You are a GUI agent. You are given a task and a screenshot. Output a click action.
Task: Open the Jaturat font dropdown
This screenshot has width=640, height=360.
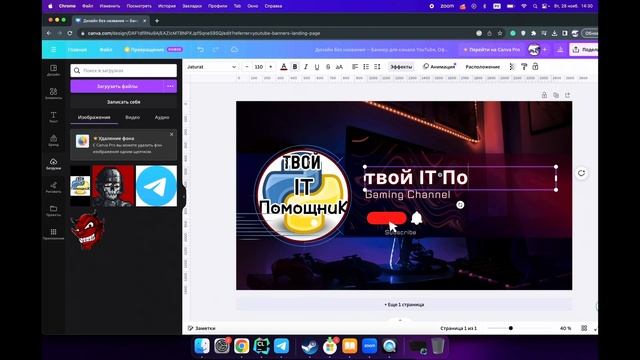[x=211, y=67]
